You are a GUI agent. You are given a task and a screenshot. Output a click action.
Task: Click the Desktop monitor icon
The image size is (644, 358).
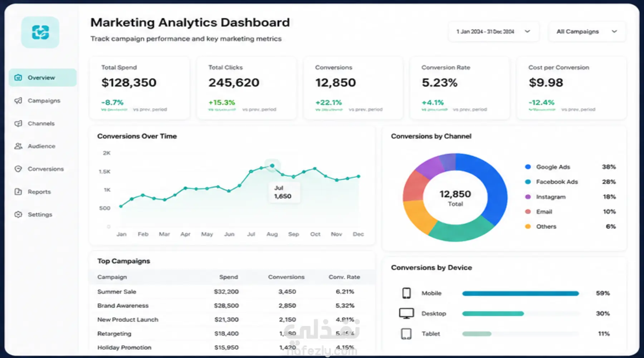tap(406, 313)
